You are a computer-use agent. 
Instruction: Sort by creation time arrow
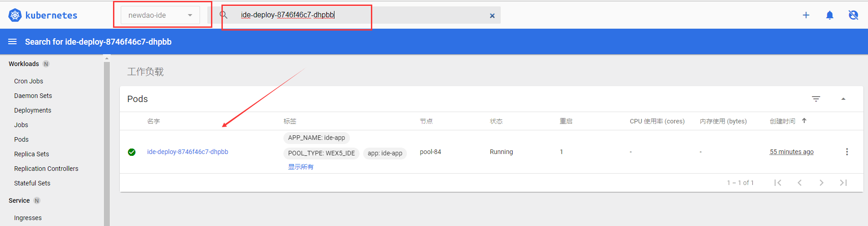[804, 121]
